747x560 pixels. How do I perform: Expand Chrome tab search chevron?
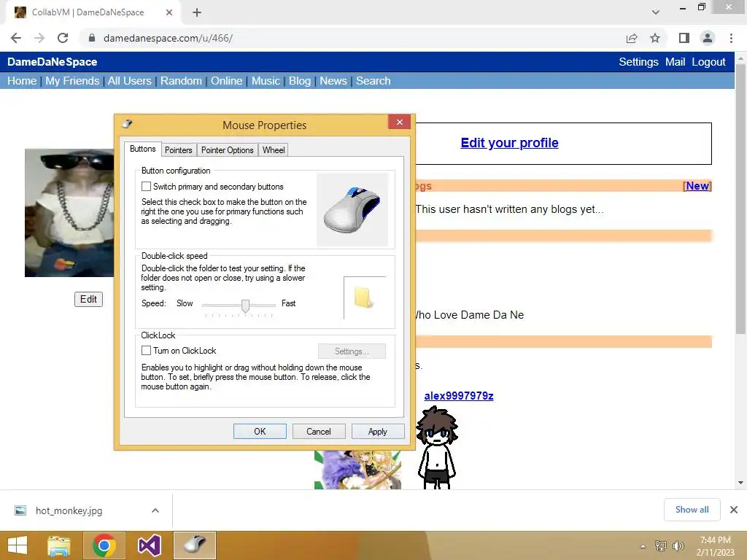656,12
